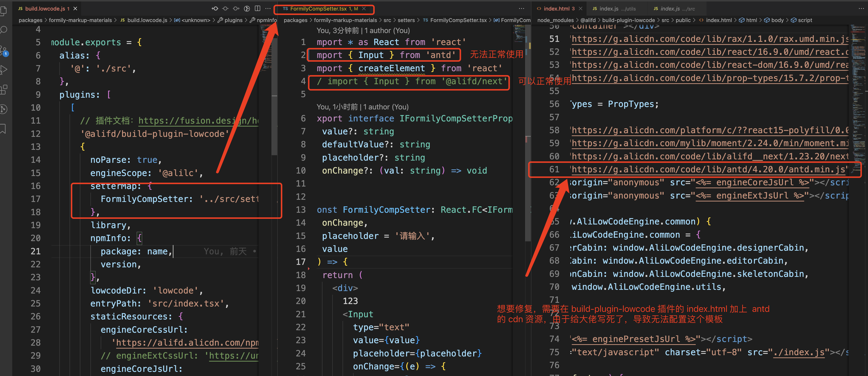Select the Run and Debug icon
This screenshot has width=868, height=376.
pos(4,70)
